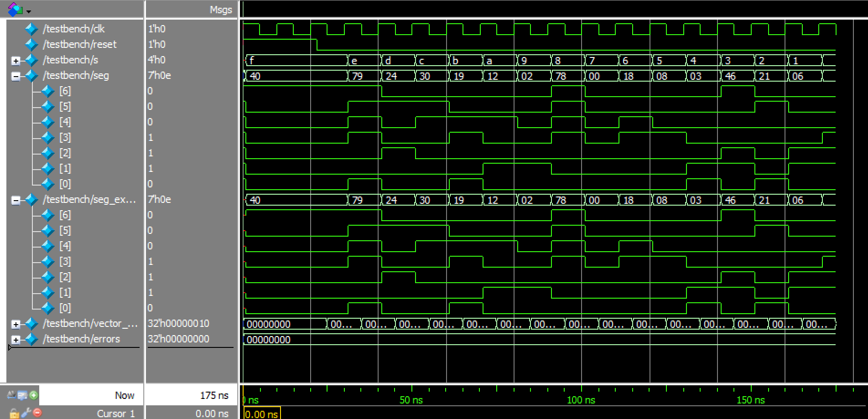Image resolution: width=868 pixels, height=419 pixels.
Task: Open the dropdown arrow beside the format icon
Action: click(x=29, y=11)
